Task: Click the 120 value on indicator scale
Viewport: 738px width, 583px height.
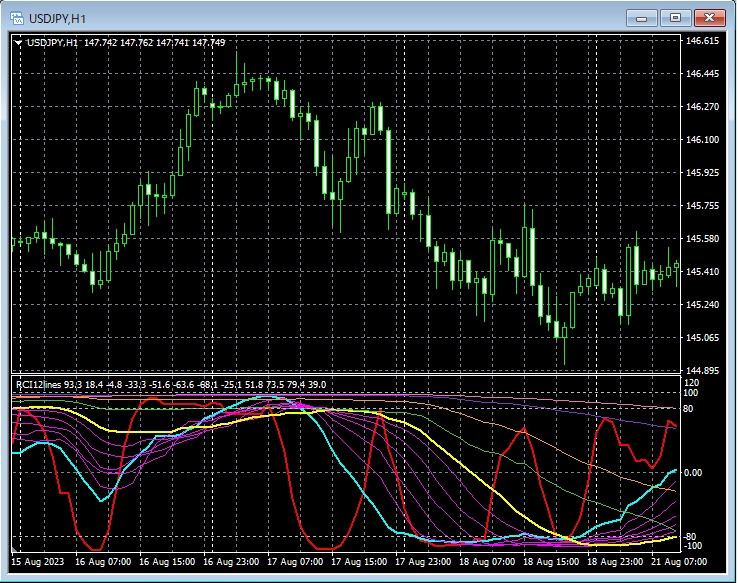Action: tap(692, 383)
